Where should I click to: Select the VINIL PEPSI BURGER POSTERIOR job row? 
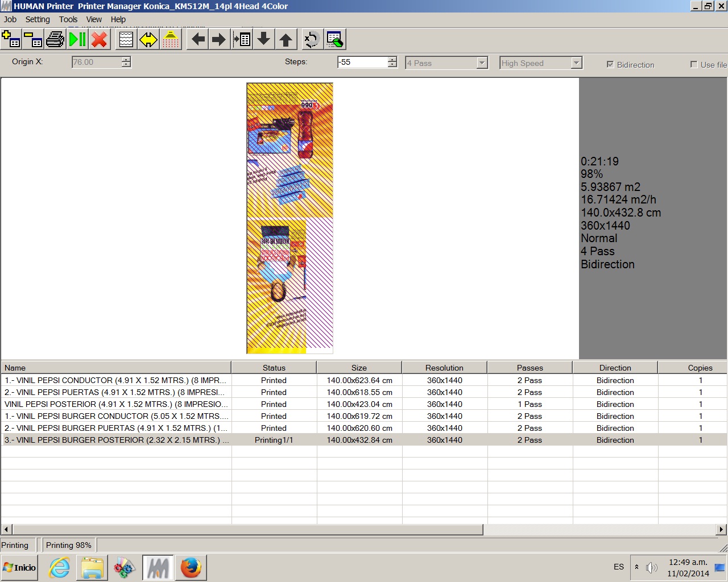click(117, 440)
